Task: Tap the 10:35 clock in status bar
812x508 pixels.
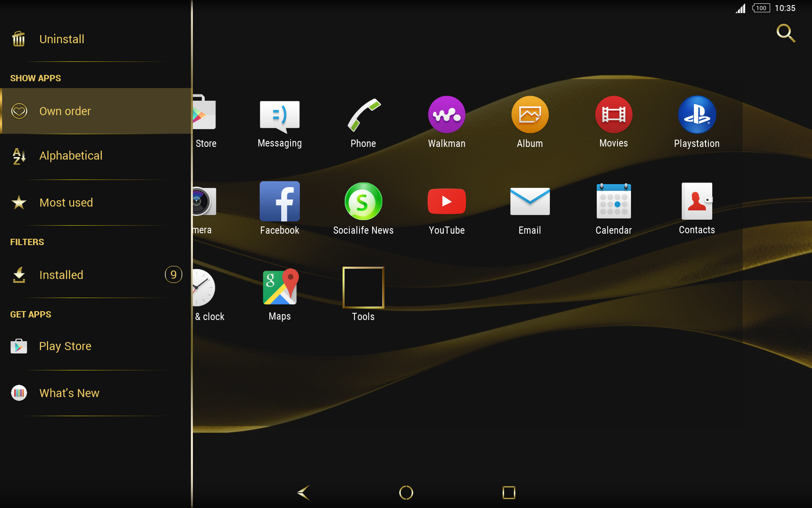Action: (x=785, y=8)
